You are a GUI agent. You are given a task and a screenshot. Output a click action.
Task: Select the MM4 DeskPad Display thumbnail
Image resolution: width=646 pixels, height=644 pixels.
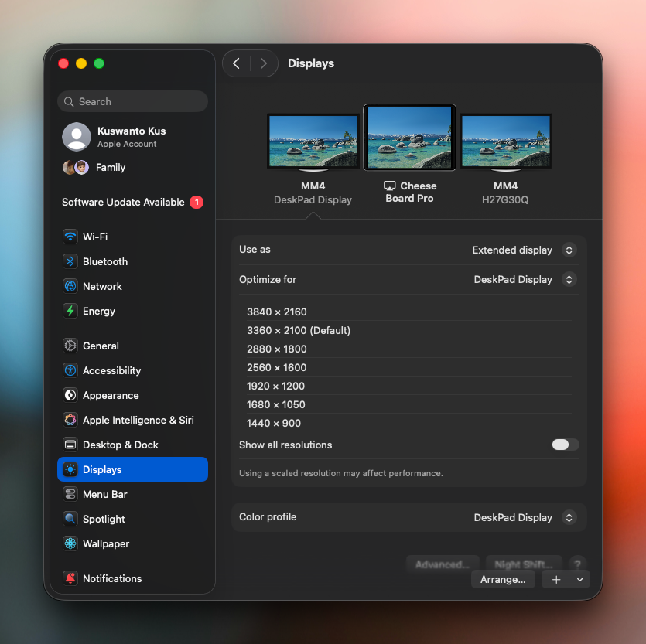tap(313, 142)
